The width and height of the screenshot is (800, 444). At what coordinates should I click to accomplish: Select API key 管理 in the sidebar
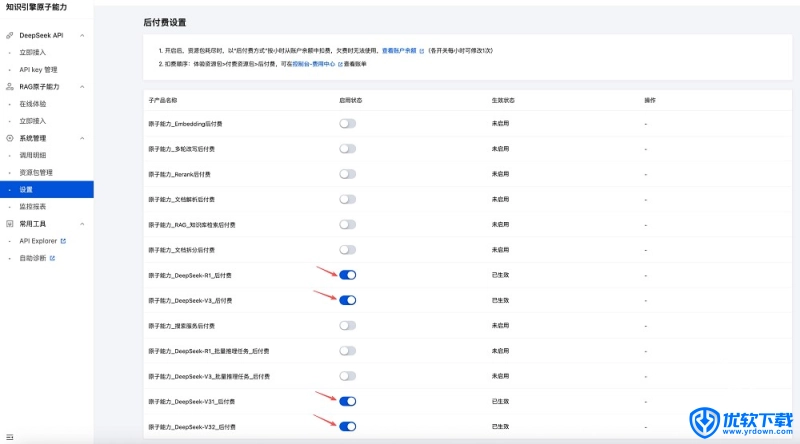click(39, 70)
